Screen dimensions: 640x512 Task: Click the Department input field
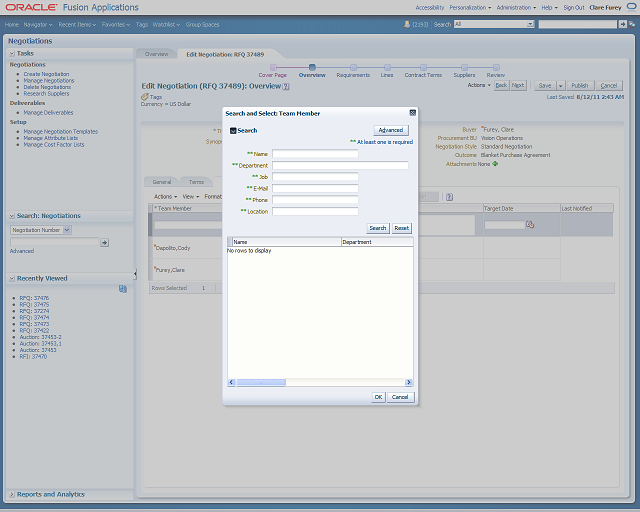[x=340, y=165]
